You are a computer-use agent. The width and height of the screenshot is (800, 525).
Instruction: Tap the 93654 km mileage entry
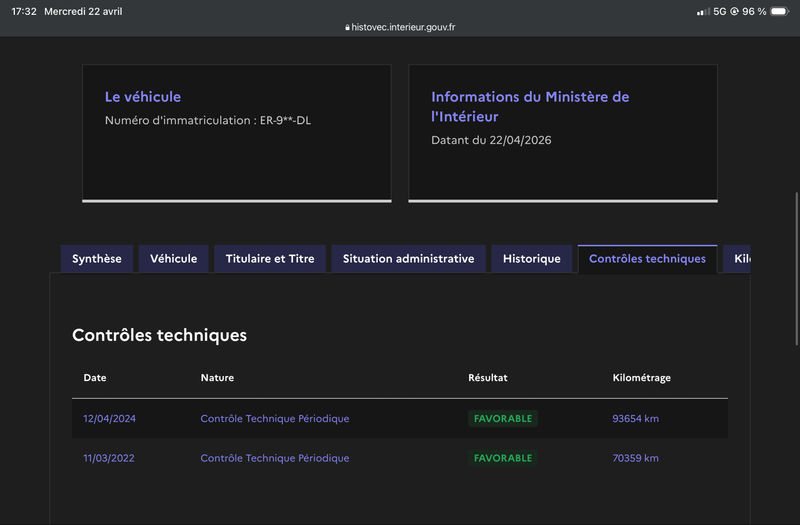pyautogui.click(x=635, y=418)
